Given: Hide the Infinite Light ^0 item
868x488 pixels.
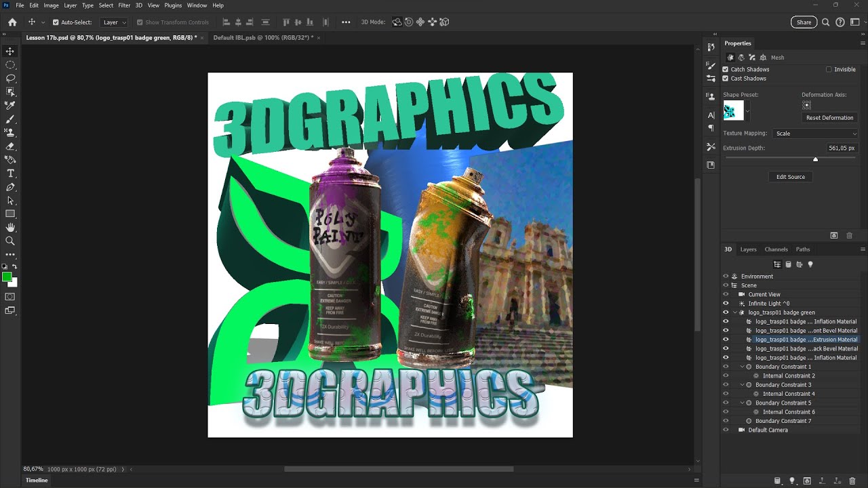Looking at the screenshot, I should point(726,304).
